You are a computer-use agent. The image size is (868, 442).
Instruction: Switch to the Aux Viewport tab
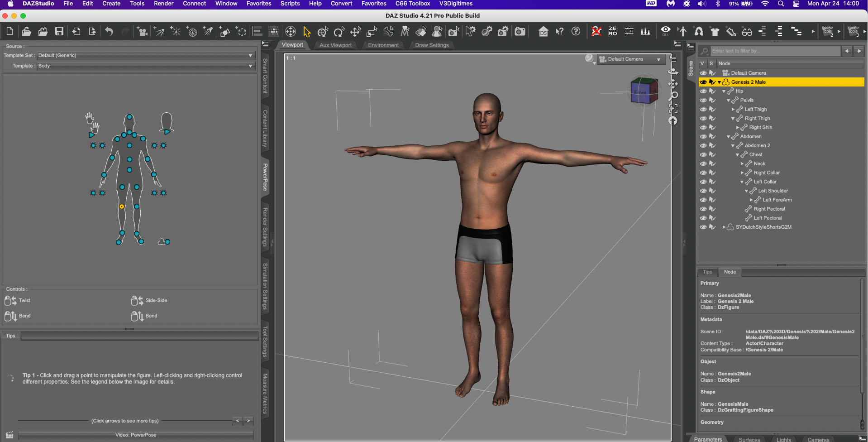coord(335,45)
